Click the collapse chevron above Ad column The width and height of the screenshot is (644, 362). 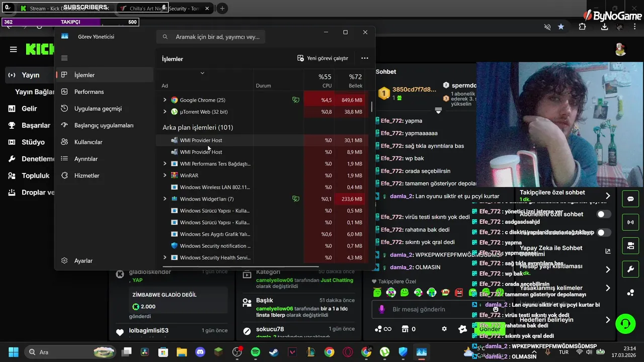202,73
